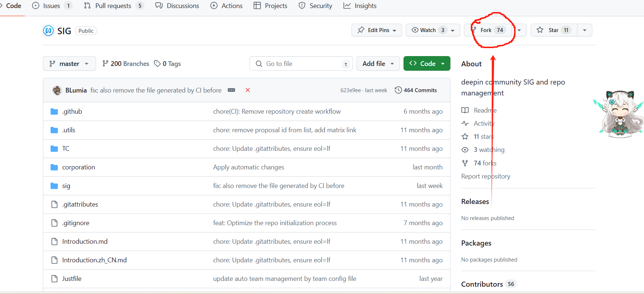Open the Introduction.md file
The image size is (644, 294).
click(85, 242)
